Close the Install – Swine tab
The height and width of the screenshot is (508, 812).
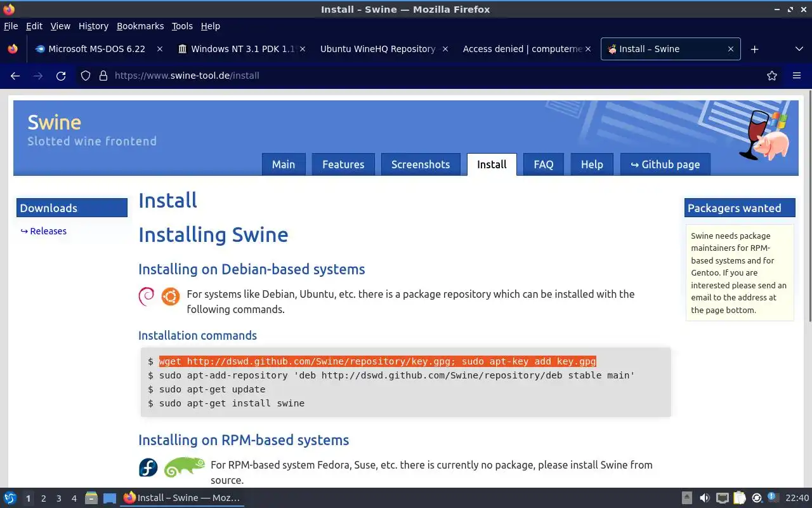pyautogui.click(x=730, y=49)
